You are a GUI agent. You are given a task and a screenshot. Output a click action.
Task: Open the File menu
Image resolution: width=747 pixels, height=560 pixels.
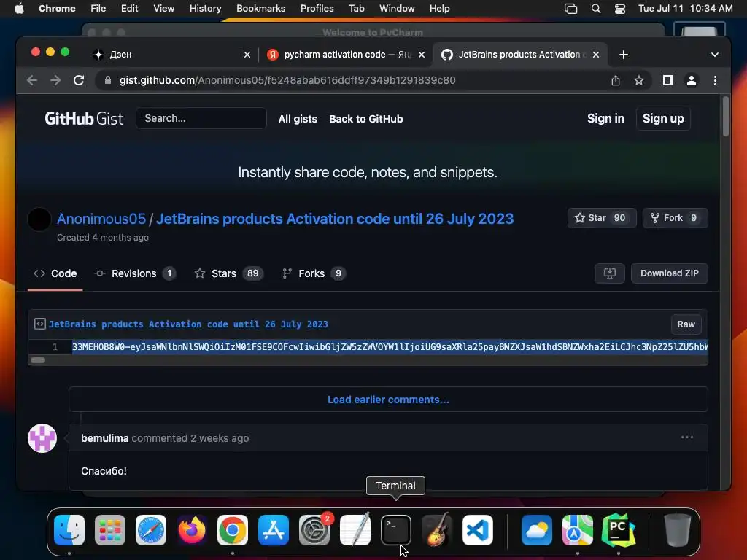[98, 9]
